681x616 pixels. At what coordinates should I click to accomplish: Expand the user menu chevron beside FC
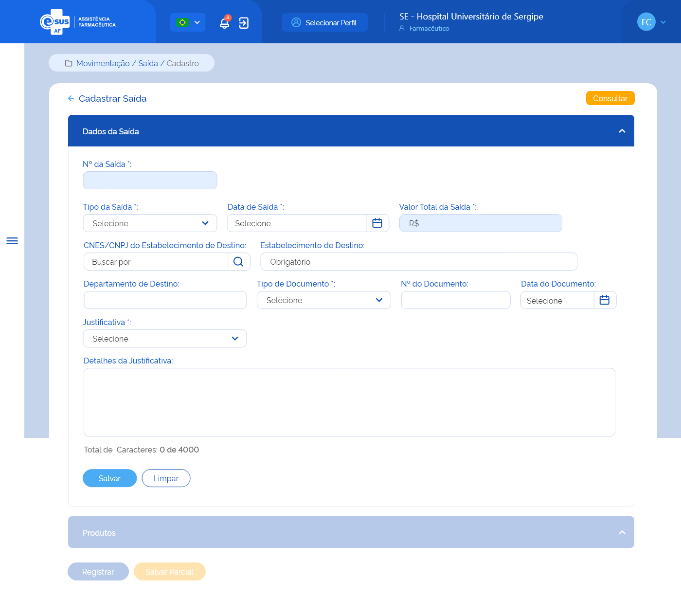[663, 22]
